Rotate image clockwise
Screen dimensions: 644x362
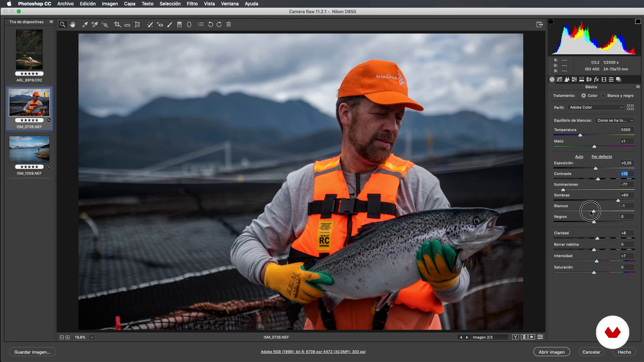(x=219, y=24)
